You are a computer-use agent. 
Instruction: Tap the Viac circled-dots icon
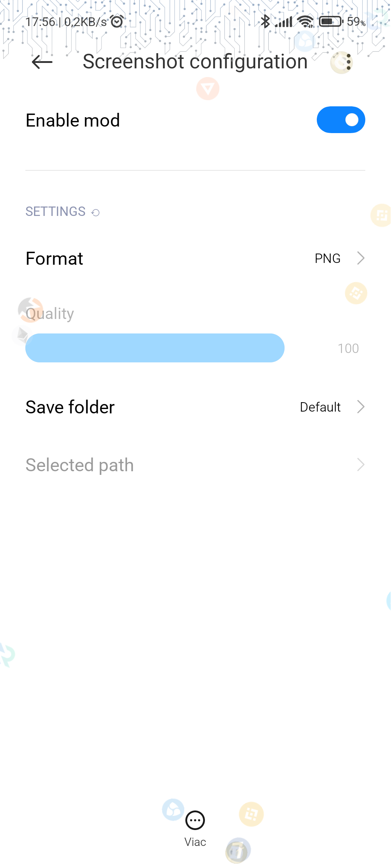pyautogui.click(x=195, y=820)
